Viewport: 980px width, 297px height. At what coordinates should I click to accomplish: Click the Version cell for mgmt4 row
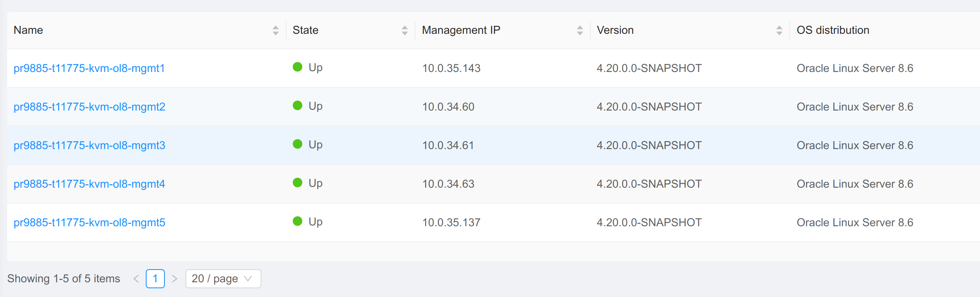click(649, 184)
